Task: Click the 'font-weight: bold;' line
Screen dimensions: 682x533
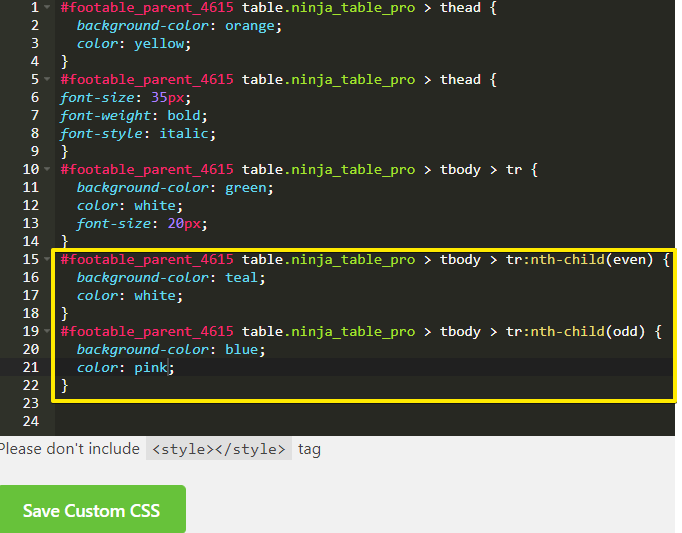Action: [x=134, y=115]
